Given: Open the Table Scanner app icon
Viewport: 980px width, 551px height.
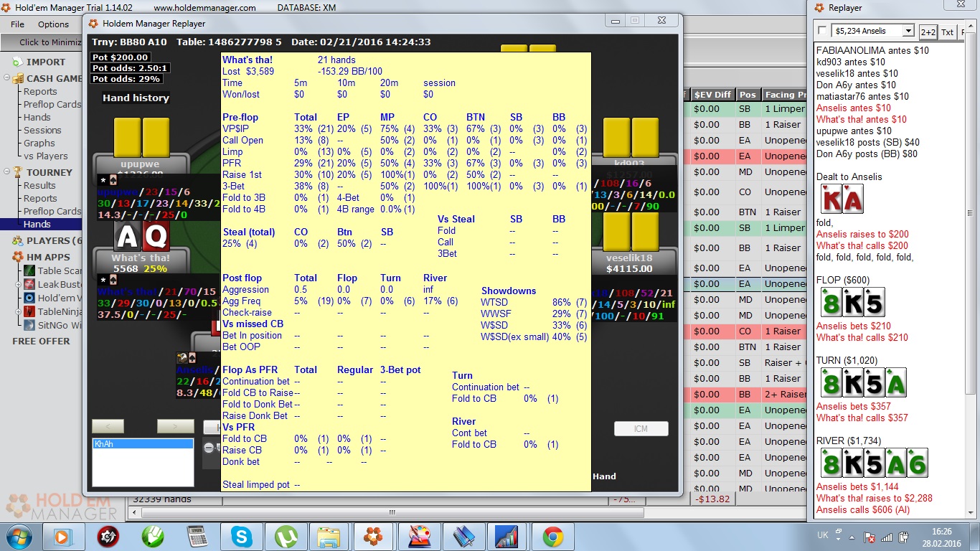Looking at the screenshot, I should 29,270.
